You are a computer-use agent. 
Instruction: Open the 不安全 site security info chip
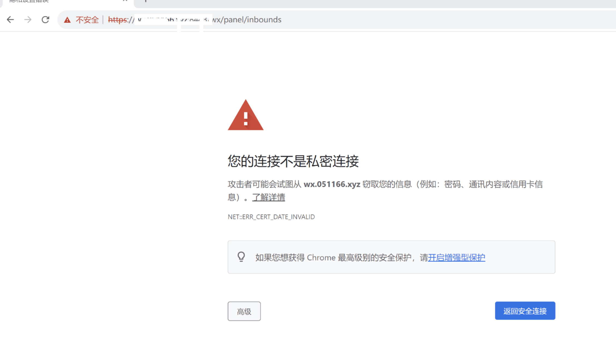(87, 20)
